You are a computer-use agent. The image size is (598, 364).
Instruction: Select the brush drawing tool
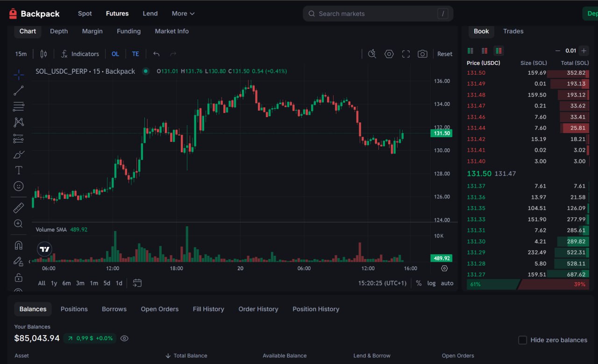pos(19,154)
